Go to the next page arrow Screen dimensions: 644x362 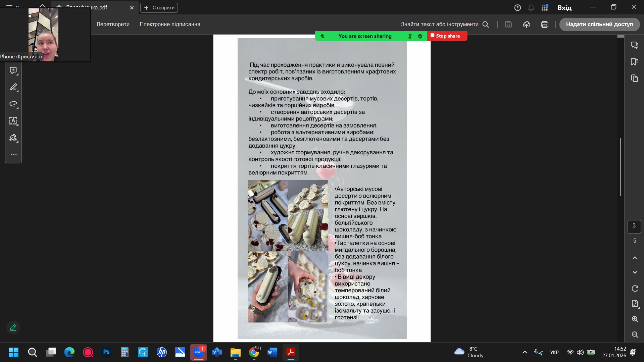coord(635,272)
